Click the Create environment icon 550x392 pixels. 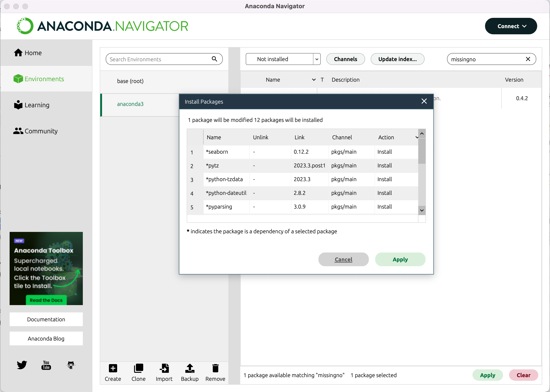tap(113, 368)
